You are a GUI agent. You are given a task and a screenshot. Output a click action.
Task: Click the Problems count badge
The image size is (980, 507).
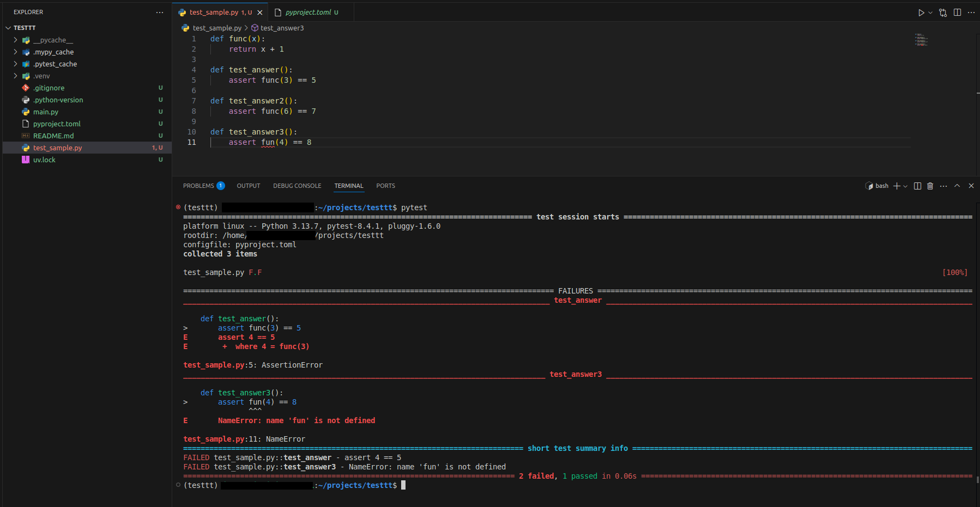[221, 186]
